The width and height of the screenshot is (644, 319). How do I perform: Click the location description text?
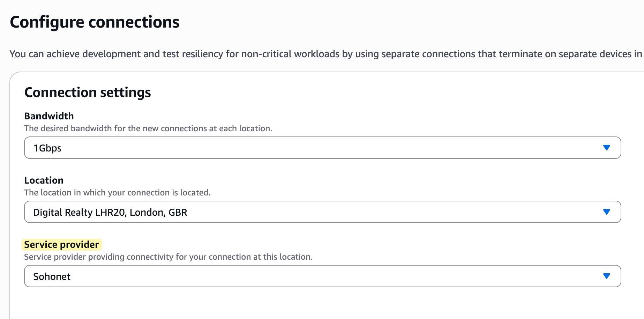tap(118, 192)
